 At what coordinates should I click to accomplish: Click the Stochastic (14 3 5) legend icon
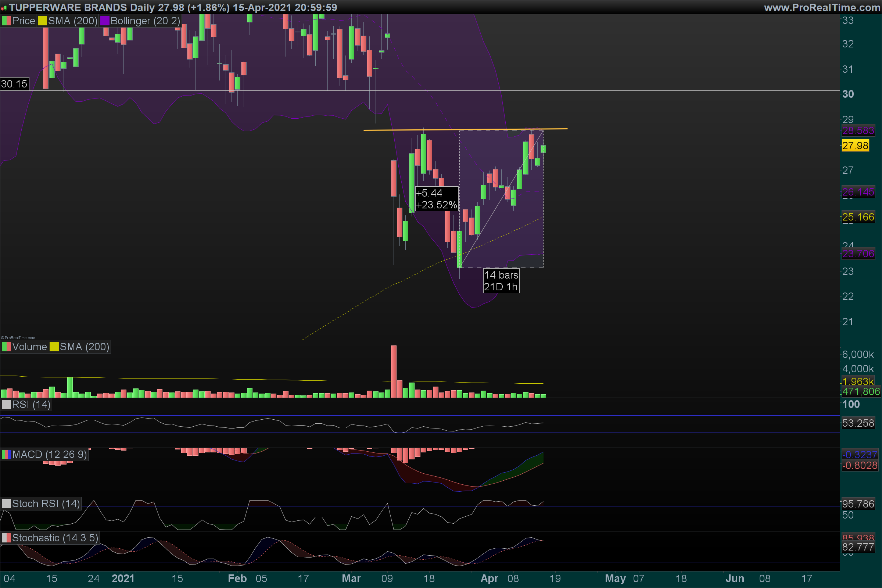coord(6,538)
